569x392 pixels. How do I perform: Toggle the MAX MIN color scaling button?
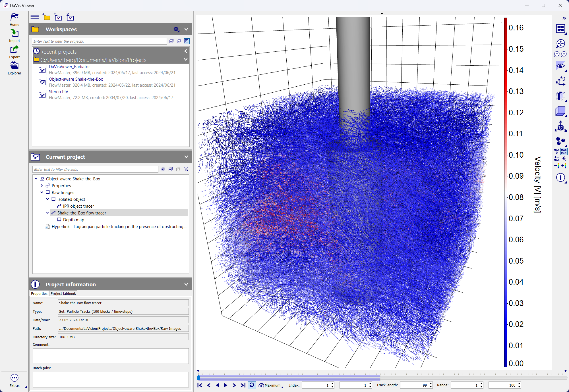click(x=564, y=151)
